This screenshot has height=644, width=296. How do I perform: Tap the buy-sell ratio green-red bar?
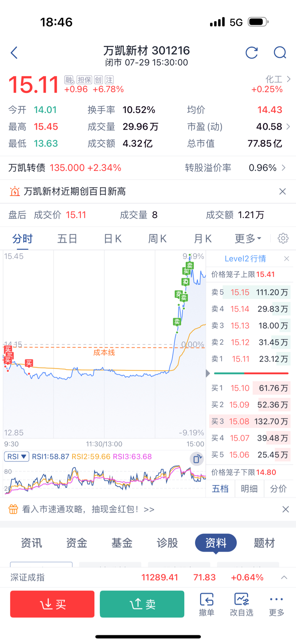(251, 374)
